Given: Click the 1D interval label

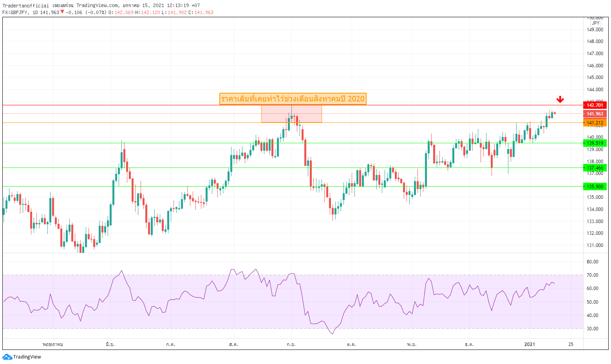Looking at the screenshot, I should [35, 13].
